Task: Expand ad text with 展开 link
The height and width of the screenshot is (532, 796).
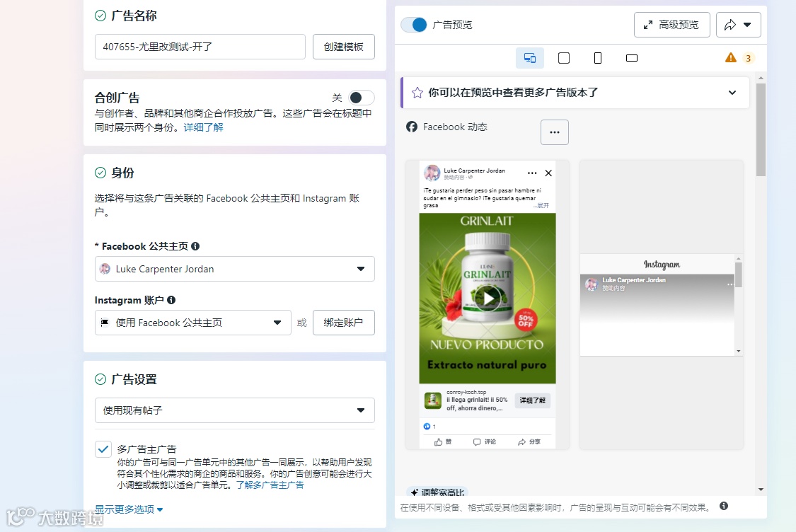Action: click(541, 206)
